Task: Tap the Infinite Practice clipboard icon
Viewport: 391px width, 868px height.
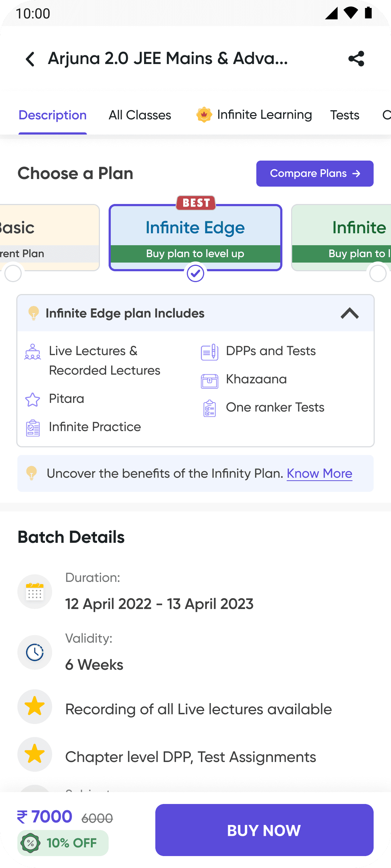Action: [x=33, y=428]
